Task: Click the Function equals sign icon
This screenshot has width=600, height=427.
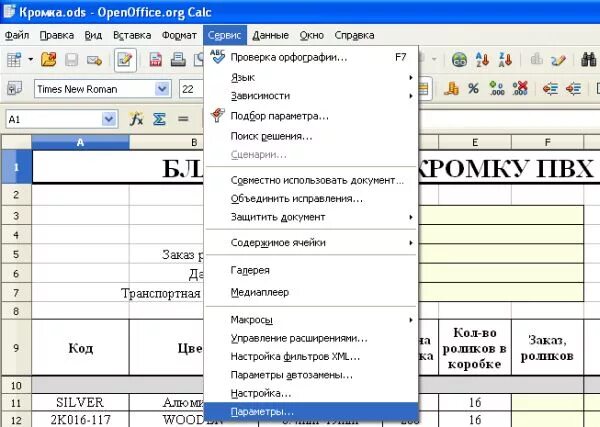Action: 183,119
